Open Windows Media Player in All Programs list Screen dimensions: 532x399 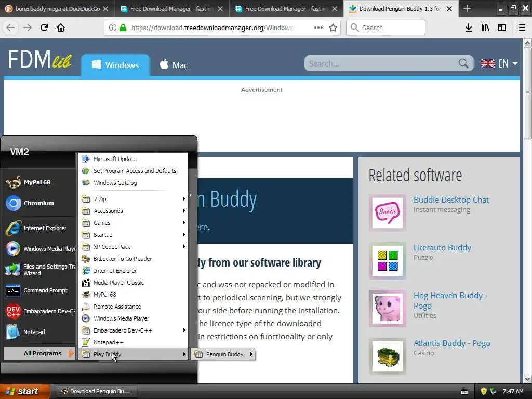tap(134, 318)
